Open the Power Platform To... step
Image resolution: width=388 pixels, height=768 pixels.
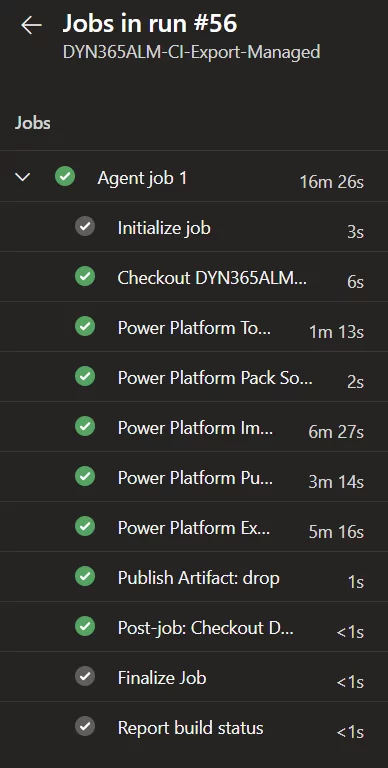[x=194, y=327]
